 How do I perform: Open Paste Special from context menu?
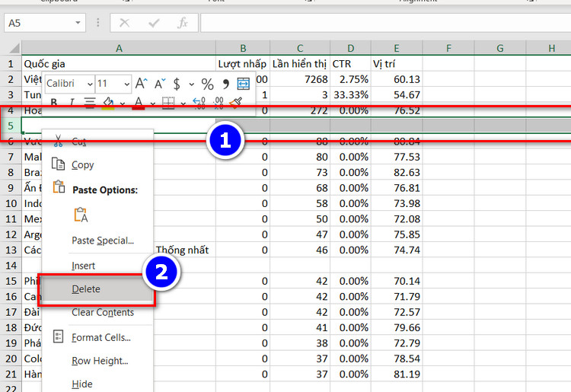[x=97, y=241]
